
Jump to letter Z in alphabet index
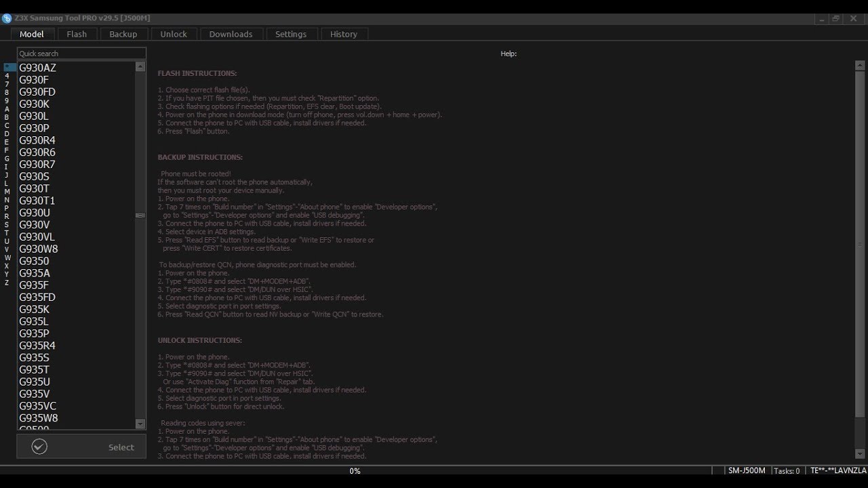[x=7, y=283]
